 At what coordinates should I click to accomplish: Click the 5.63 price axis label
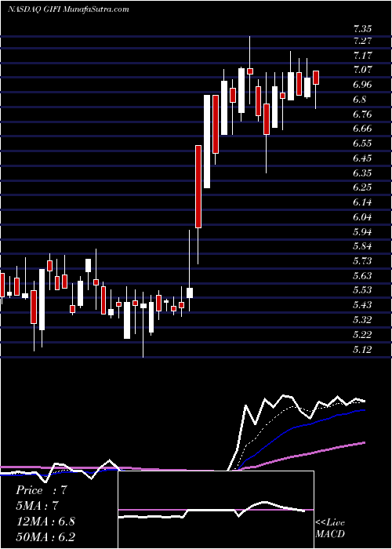click(362, 276)
